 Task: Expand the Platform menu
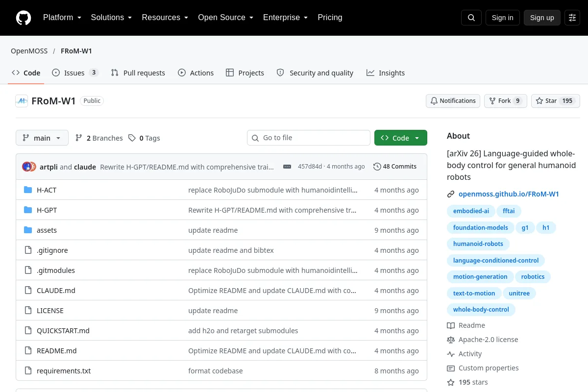pyautogui.click(x=62, y=18)
